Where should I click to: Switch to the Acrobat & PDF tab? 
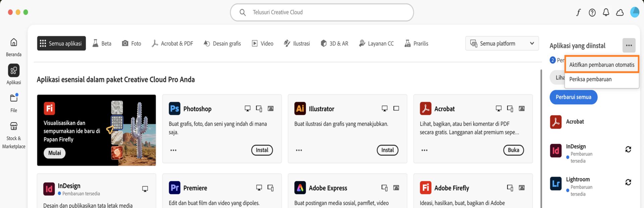pyautogui.click(x=172, y=44)
